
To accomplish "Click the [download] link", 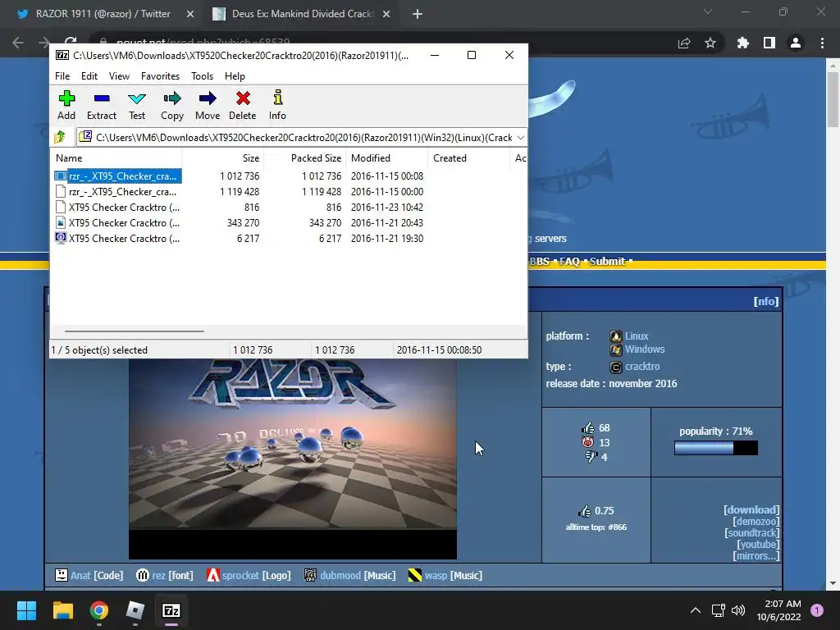I will tap(751, 509).
